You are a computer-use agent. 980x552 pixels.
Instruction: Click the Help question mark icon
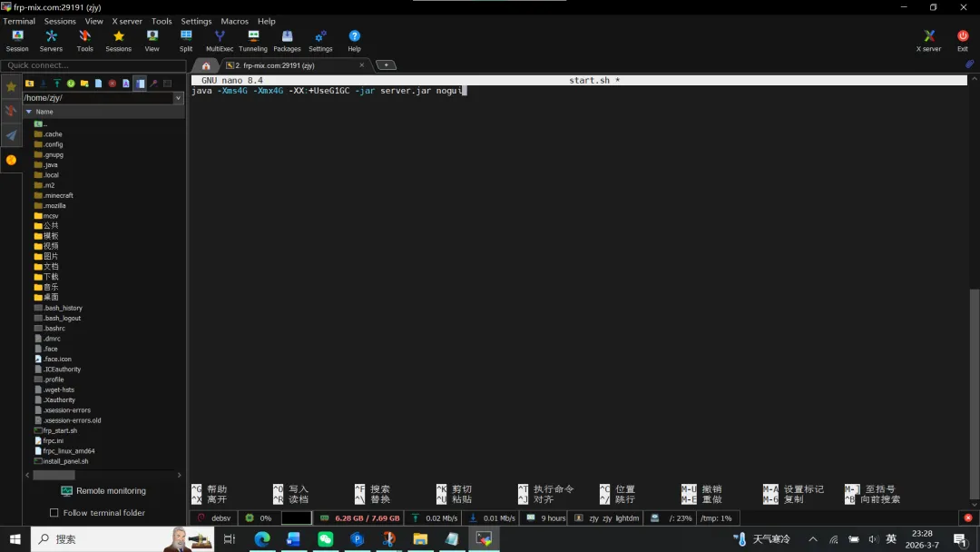coord(355,41)
